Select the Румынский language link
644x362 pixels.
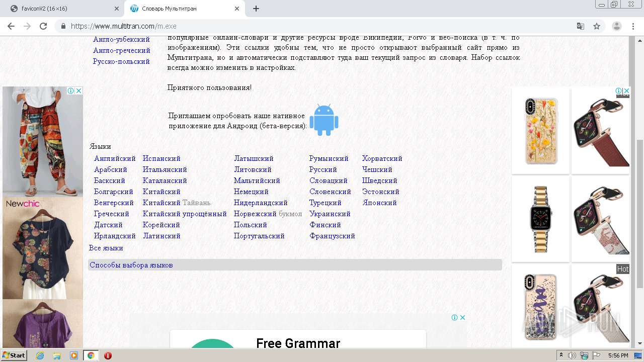(x=329, y=158)
